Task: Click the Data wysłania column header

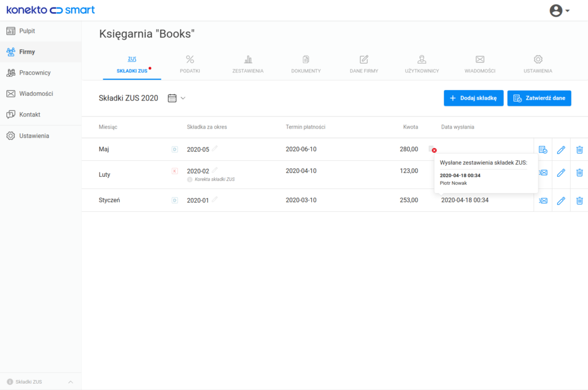Action: (458, 127)
